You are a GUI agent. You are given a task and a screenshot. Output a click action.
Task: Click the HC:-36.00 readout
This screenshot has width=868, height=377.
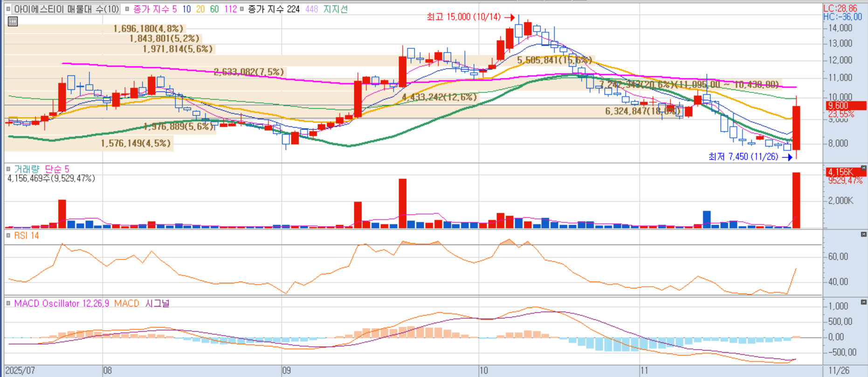coord(843,17)
